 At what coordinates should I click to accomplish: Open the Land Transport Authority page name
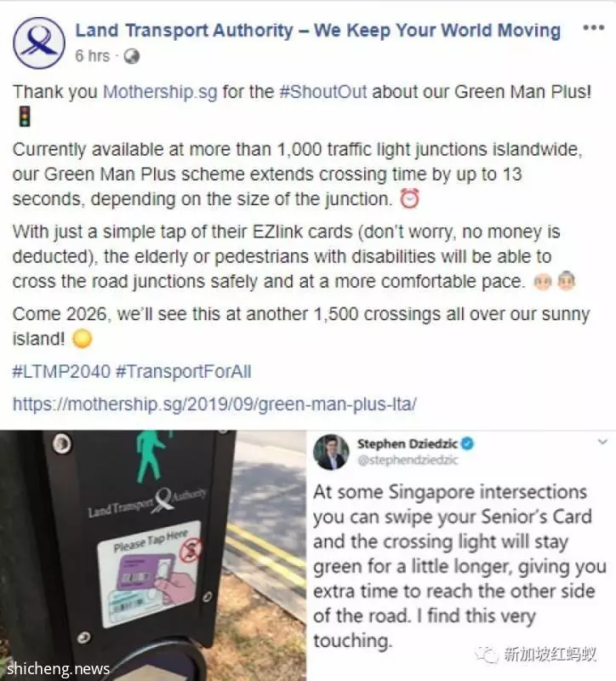coord(317,31)
